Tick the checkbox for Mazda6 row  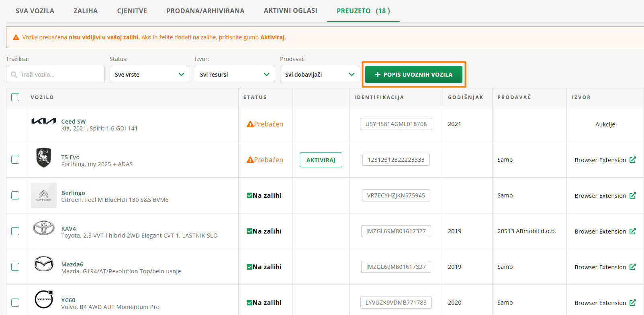[15, 267]
